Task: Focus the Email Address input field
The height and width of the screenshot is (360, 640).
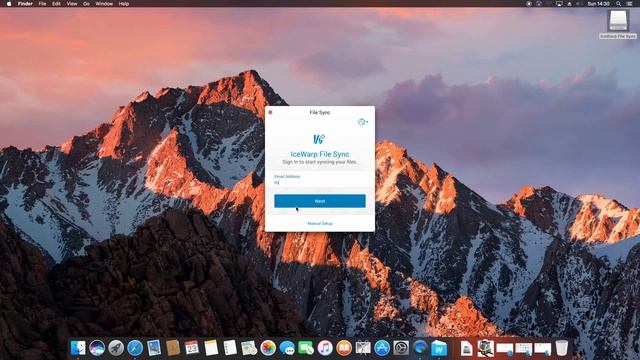Action: point(320,183)
